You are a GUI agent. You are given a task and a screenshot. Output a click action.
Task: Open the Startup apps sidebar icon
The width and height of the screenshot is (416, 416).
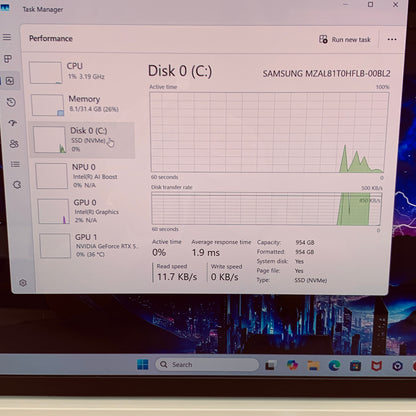13,123
